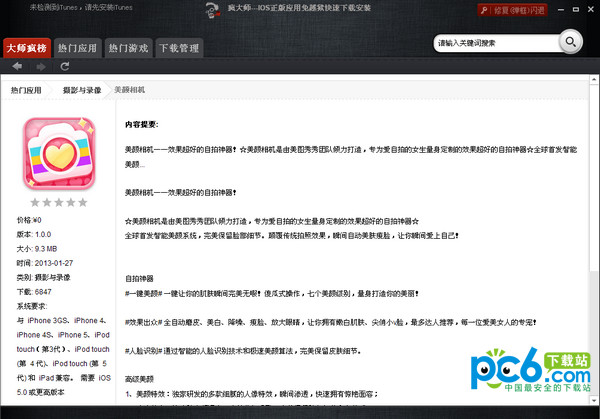Go back with the left arrow icon
This screenshot has height=419, width=600.
pos(17,67)
